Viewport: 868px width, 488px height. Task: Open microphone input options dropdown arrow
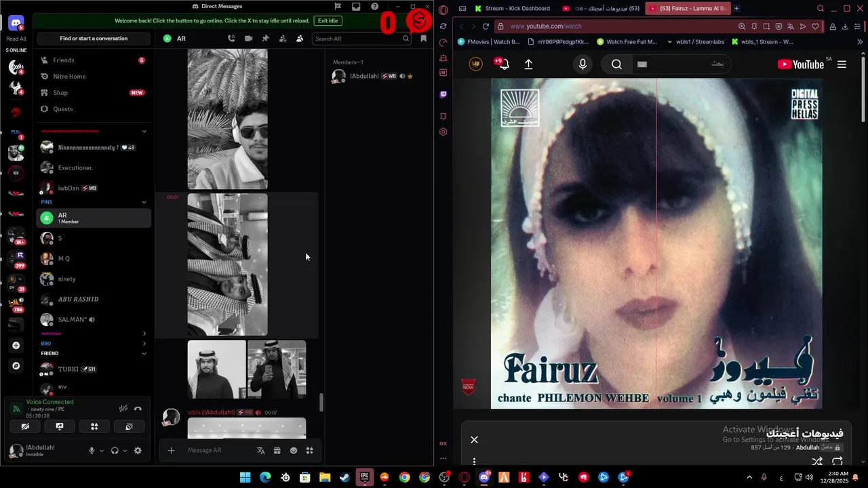click(102, 451)
